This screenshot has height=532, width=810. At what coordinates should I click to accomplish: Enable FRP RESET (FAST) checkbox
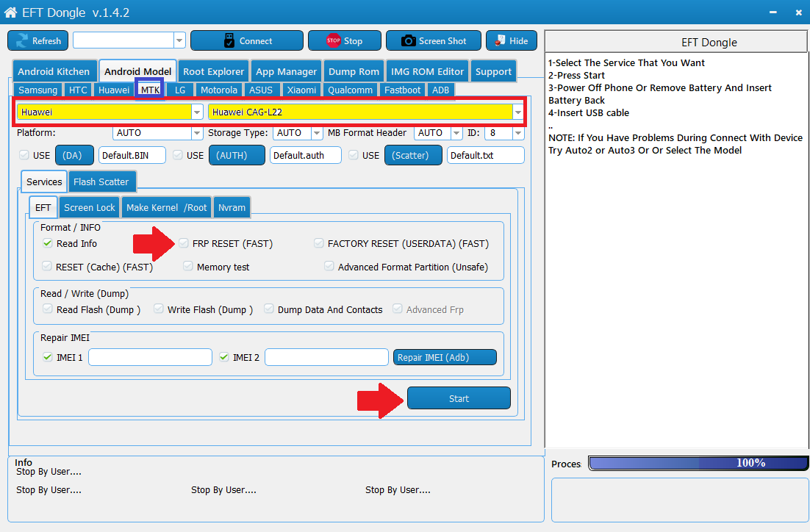click(183, 242)
